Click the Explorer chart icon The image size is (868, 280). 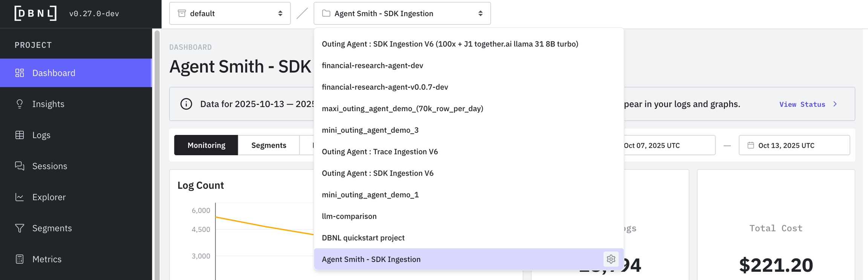20,197
